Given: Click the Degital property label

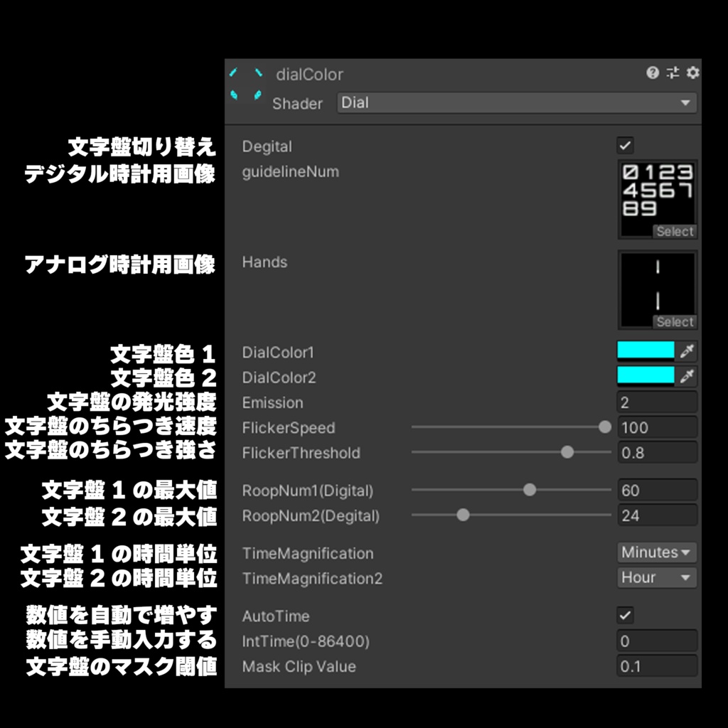Looking at the screenshot, I should click(x=267, y=146).
